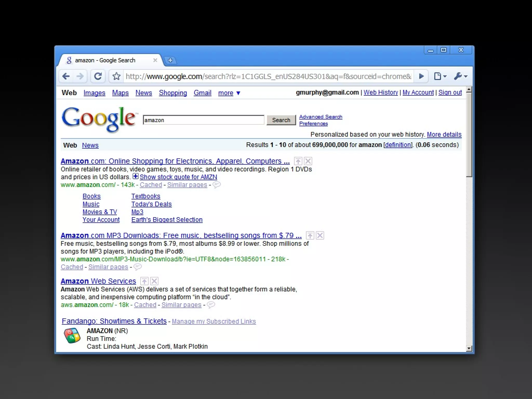Screen dimensions: 532x399
Task: Open new tab with plus button
Action: click(x=170, y=60)
